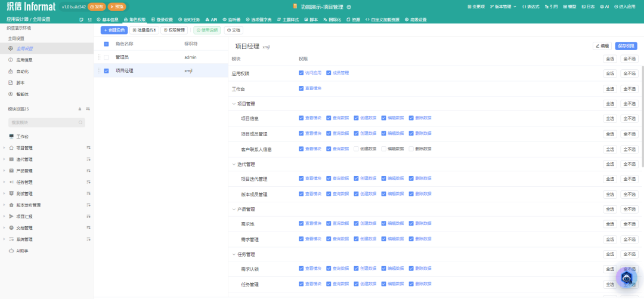The image size is (644, 299).
Task: Click the 权限管理 button
Action: [174, 30]
